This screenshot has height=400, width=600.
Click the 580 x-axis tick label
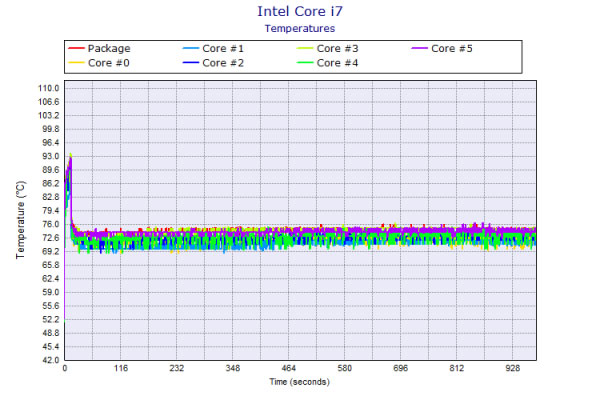pos(344,368)
